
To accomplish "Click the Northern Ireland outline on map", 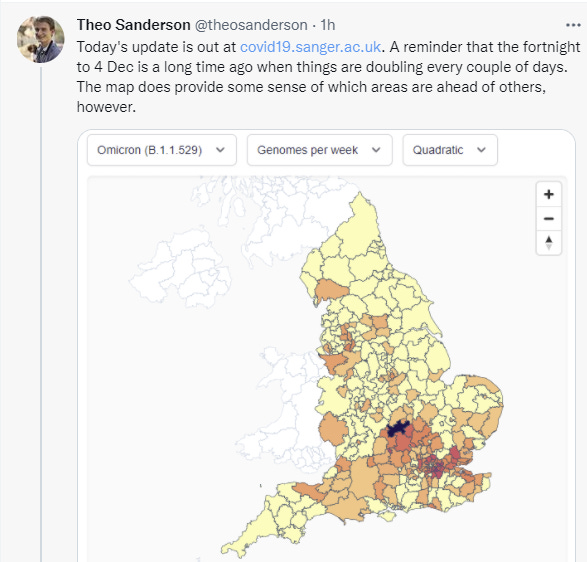I will coord(182,270).
